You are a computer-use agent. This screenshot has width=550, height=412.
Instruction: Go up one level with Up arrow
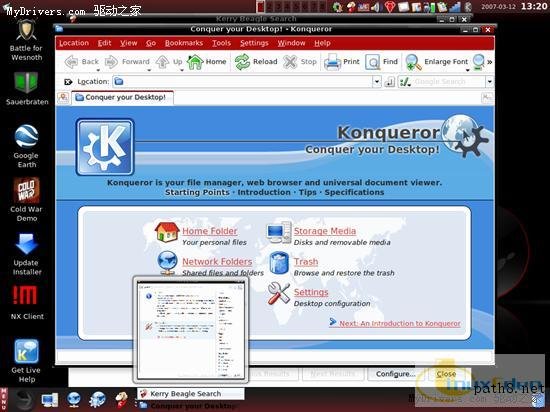pos(162,62)
